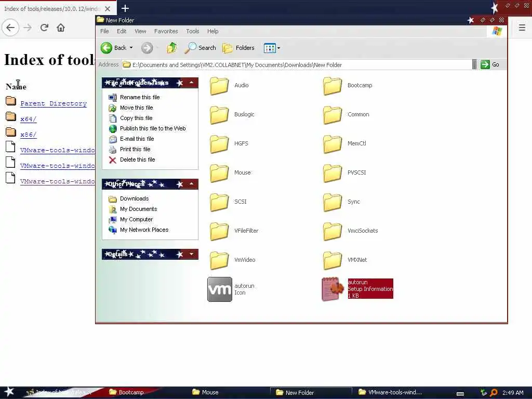The width and height of the screenshot is (532, 399).
Task: Click the Go button
Action: click(x=490, y=64)
